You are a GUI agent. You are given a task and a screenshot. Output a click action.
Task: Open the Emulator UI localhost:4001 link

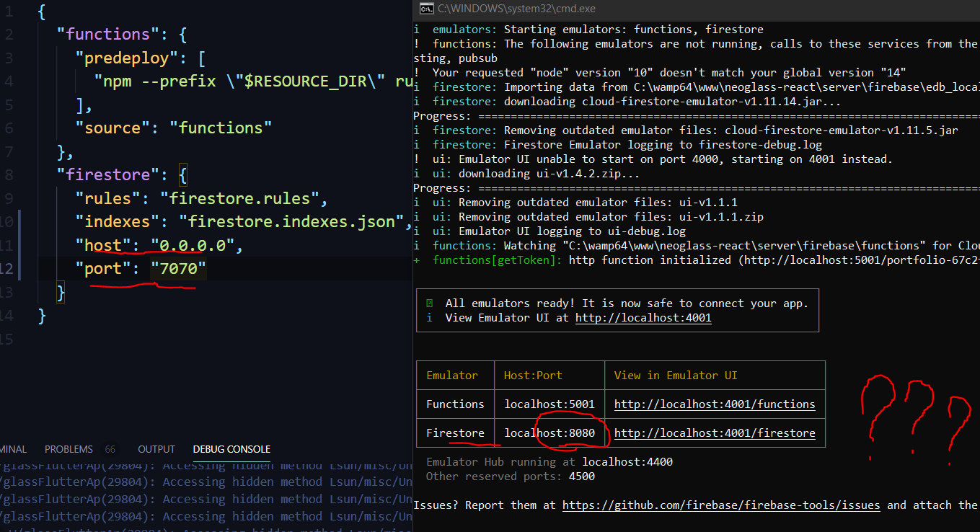[643, 317]
